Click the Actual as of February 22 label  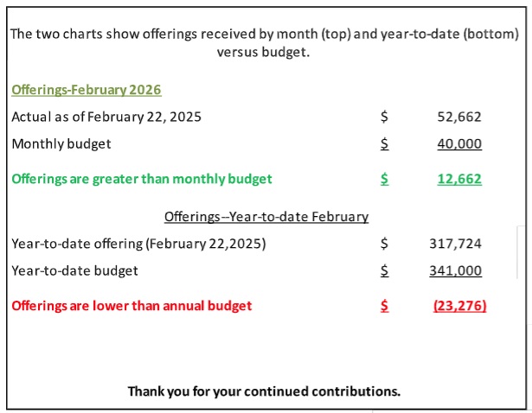point(106,117)
